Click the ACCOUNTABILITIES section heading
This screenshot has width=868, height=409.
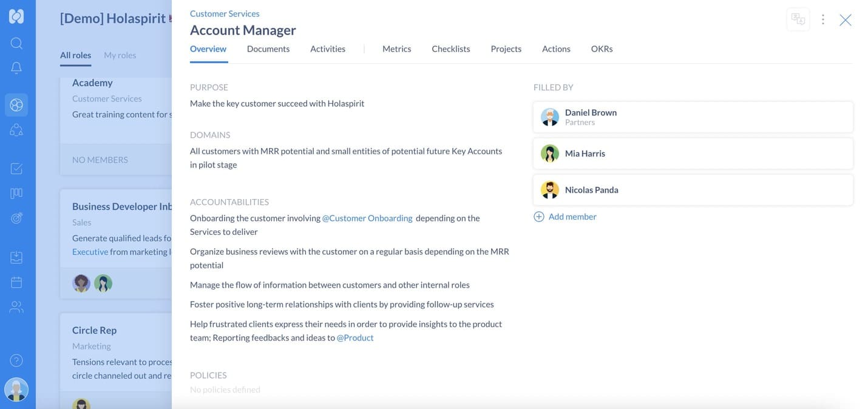[229, 202]
